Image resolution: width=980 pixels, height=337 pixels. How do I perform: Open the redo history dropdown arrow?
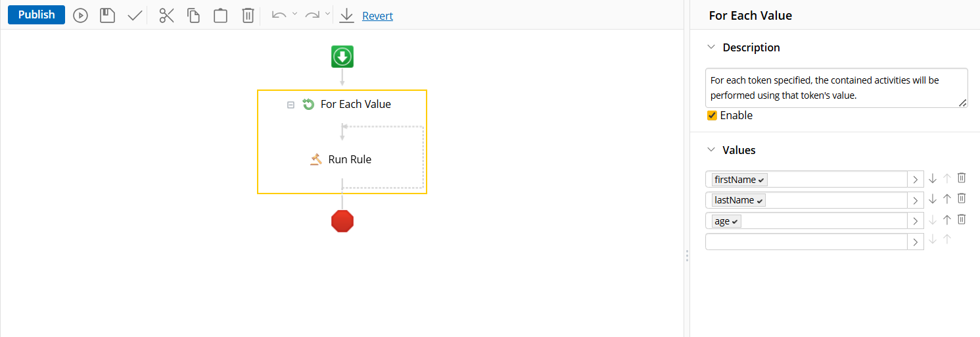click(327, 13)
